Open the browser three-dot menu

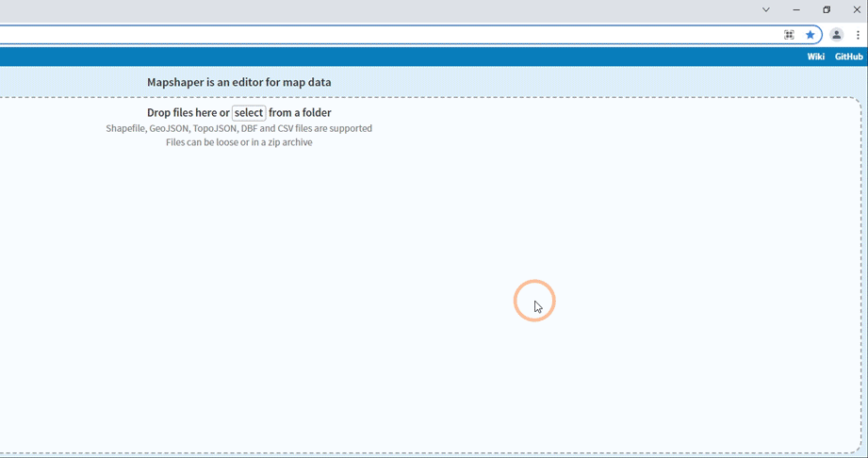tap(858, 35)
